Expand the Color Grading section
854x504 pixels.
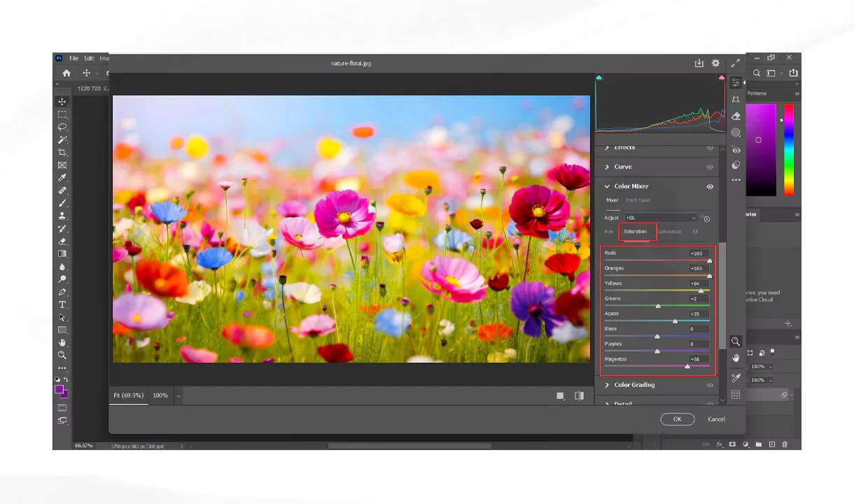click(x=607, y=385)
